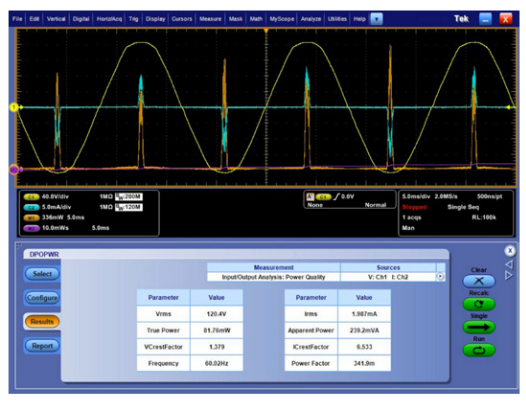Open the Edit menu
Viewport: 526px width, 402px height.
tap(34, 19)
